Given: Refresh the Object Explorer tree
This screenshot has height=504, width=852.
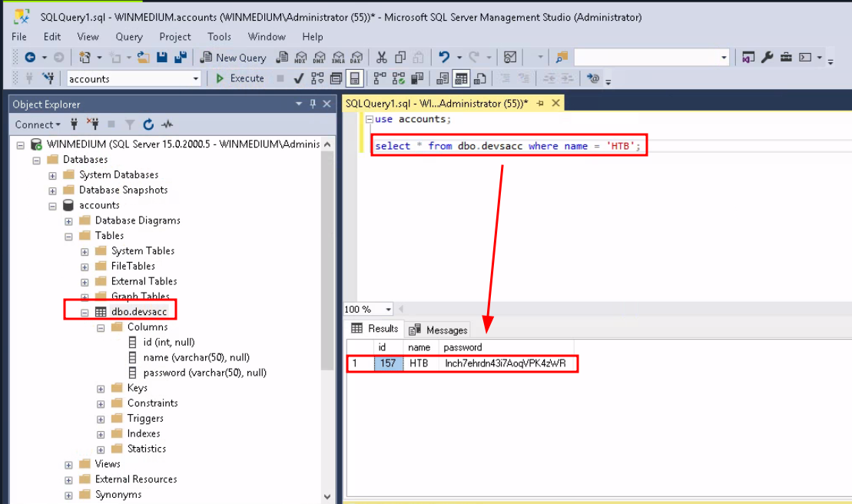Looking at the screenshot, I should [148, 124].
